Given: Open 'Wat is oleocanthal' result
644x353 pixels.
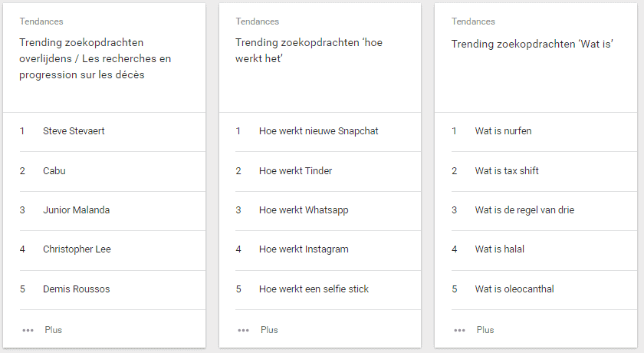Looking at the screenshot, I should pyautogui.click(x=514, y=289).
